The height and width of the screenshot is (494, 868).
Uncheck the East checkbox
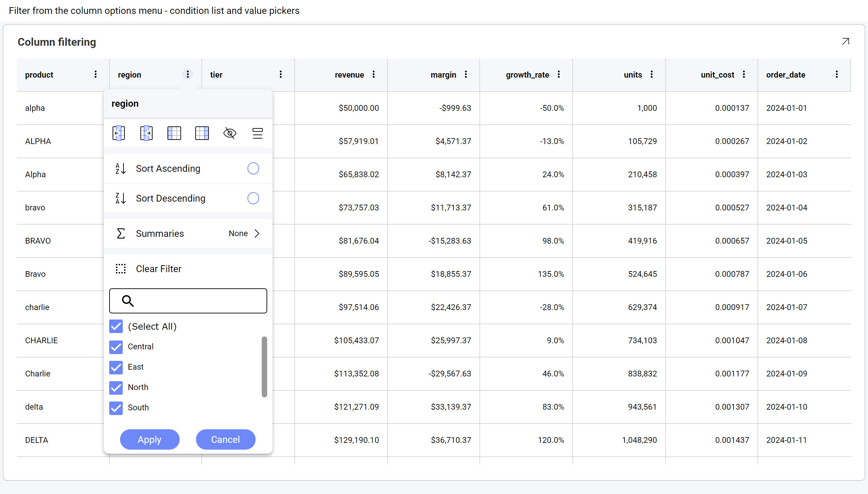(116, 367)
